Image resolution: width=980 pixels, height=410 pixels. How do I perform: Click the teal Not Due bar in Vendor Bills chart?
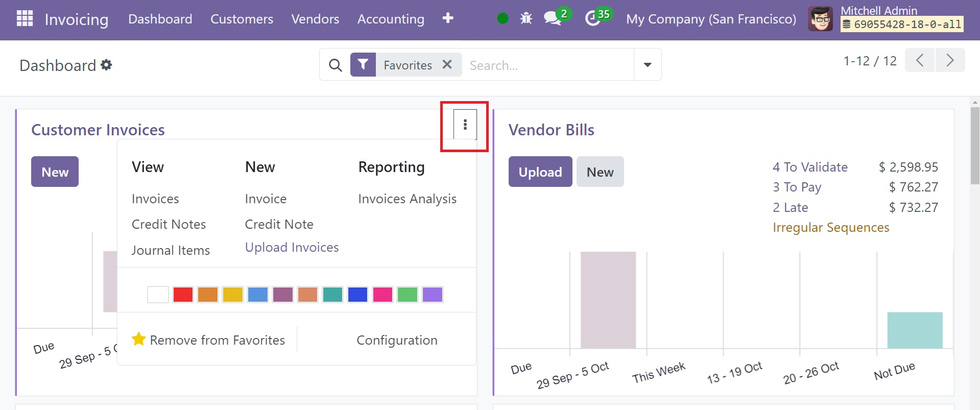click(x=915, y=330)
